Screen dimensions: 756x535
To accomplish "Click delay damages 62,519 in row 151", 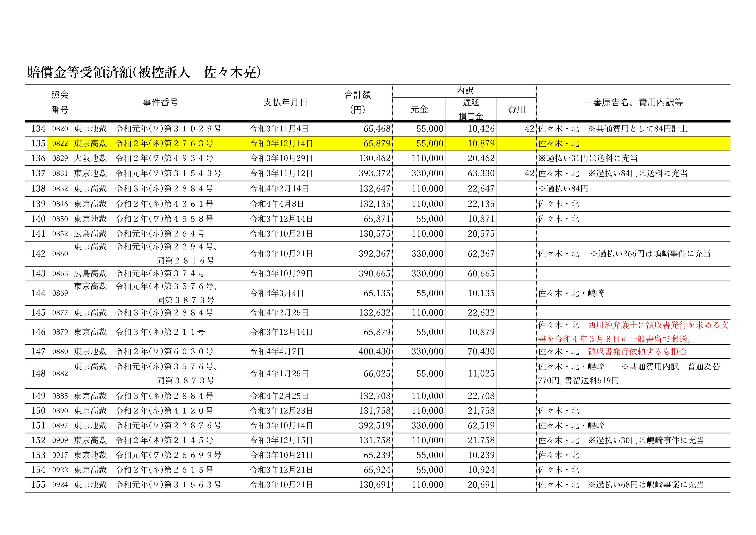I will pyautogui.click(x=481, y=426).
